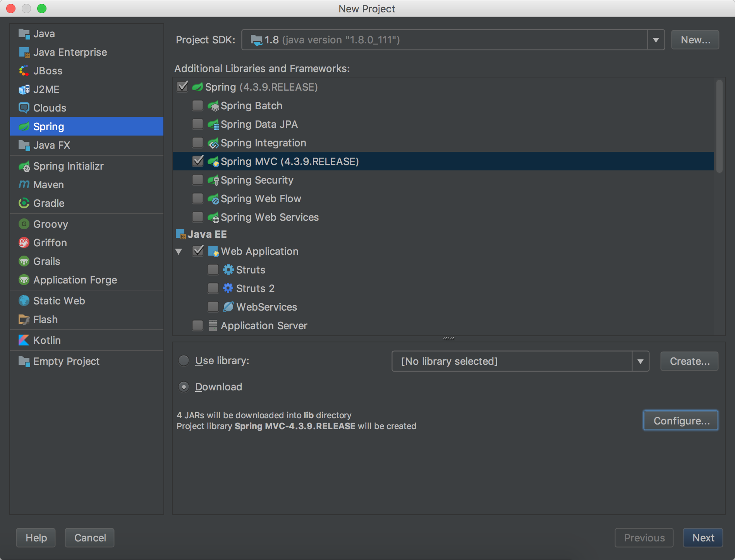This screenshot has width=735, height=560.
Task: Click the Create... library button
Action: point(689,361)
